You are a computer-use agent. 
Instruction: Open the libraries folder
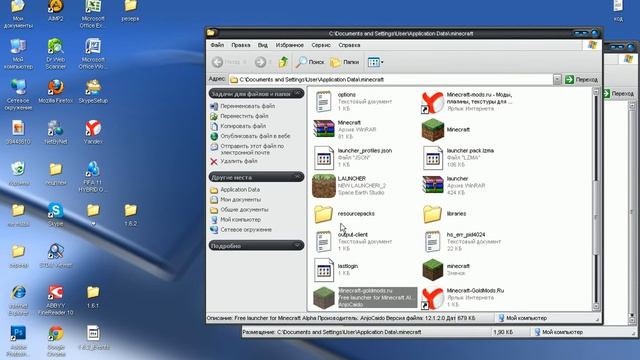pos(433,213)
